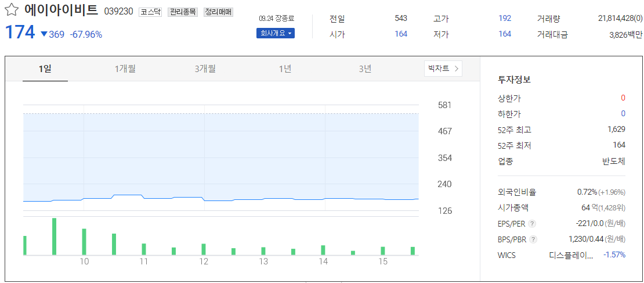Click the 업종 value 반도체
Viewport: 644px width, 283px height.
coord(614,161)
